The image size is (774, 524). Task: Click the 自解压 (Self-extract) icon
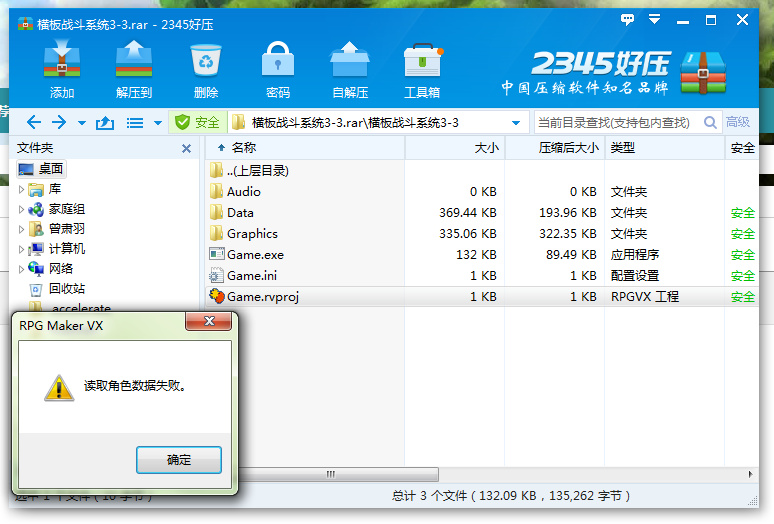click(350, 69)
